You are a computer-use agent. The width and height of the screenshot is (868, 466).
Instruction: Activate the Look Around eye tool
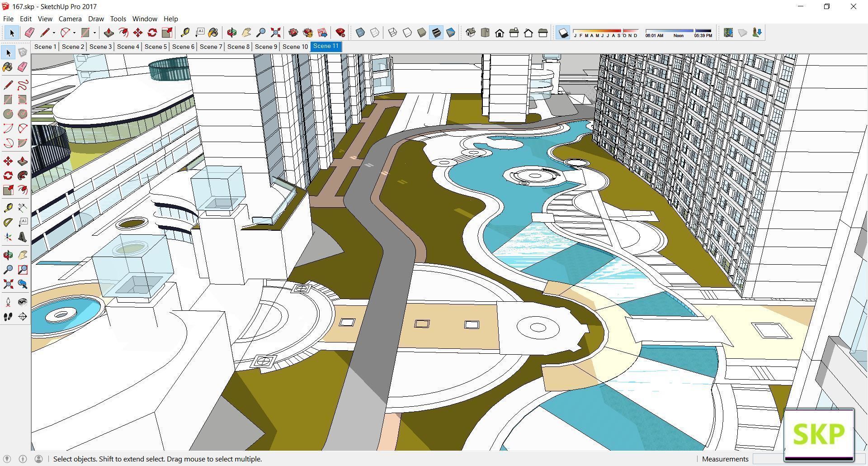[x=22, y=302]
